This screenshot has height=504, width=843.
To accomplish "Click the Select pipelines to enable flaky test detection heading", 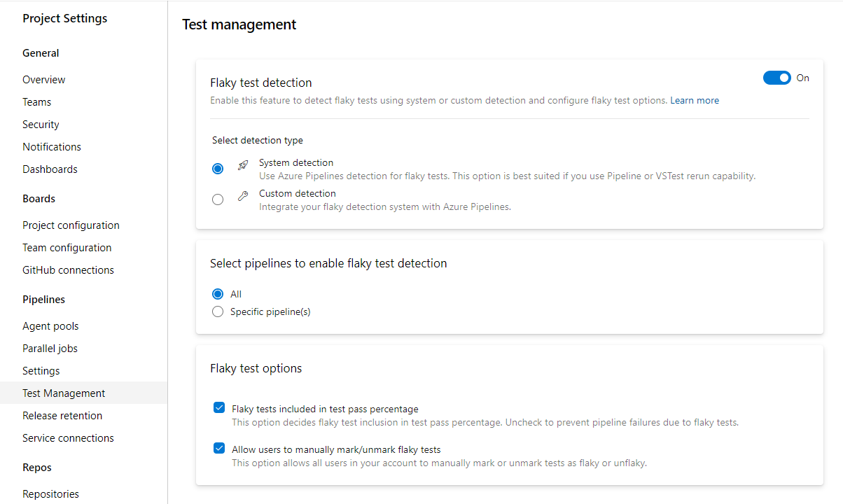I will (328, 263).
